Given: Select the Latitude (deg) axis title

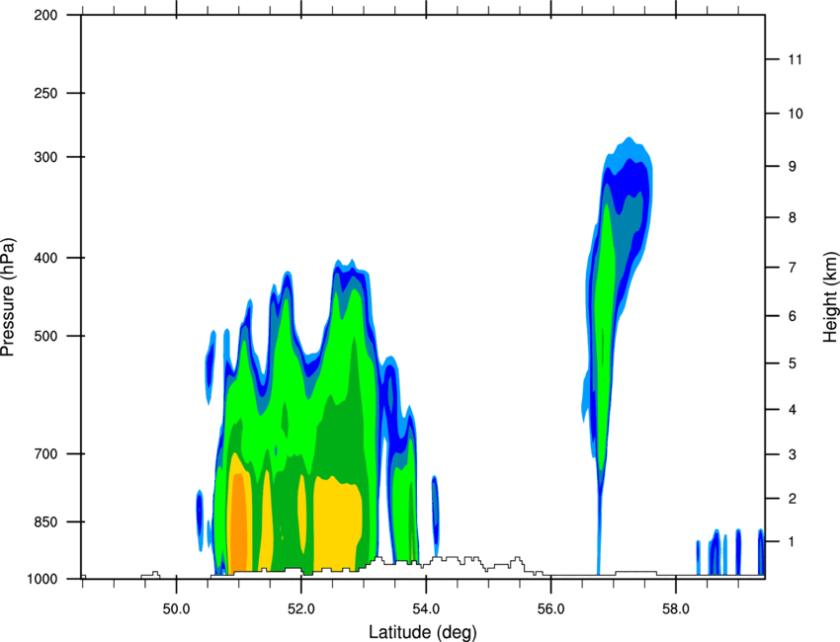Looking at the screenshot, I should [422, 632].
